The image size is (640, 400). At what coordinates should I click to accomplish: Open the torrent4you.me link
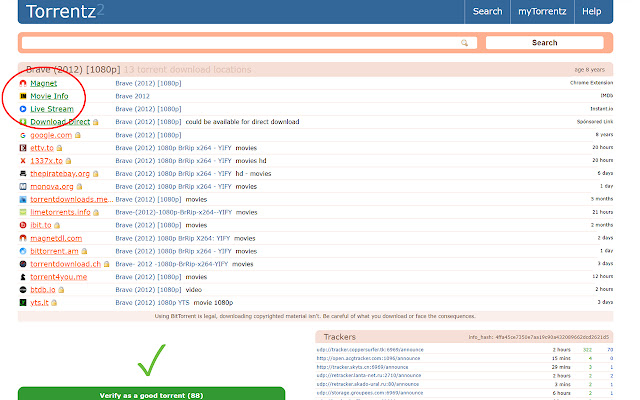coord(59,277)
